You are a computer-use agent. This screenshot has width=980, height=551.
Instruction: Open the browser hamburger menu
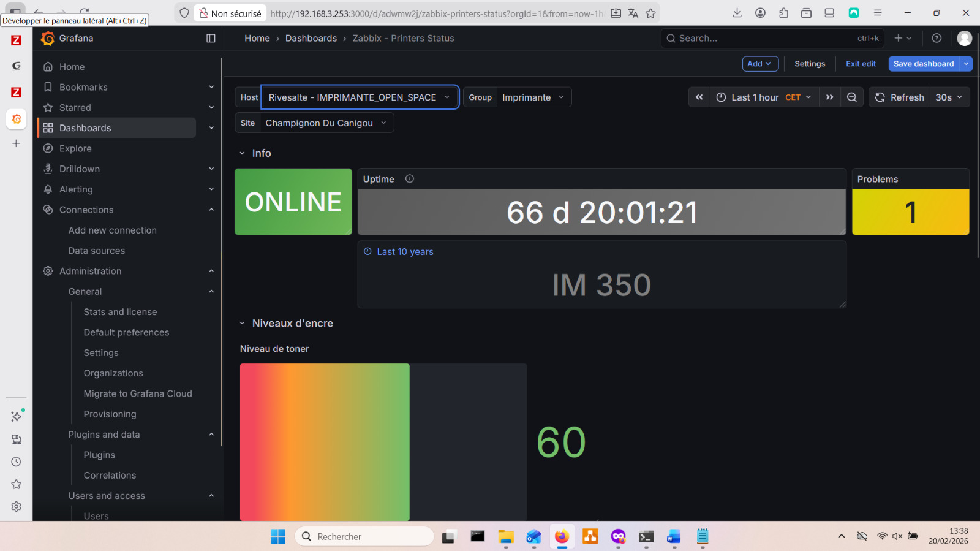pyautogui.click(x=878, y=13)
